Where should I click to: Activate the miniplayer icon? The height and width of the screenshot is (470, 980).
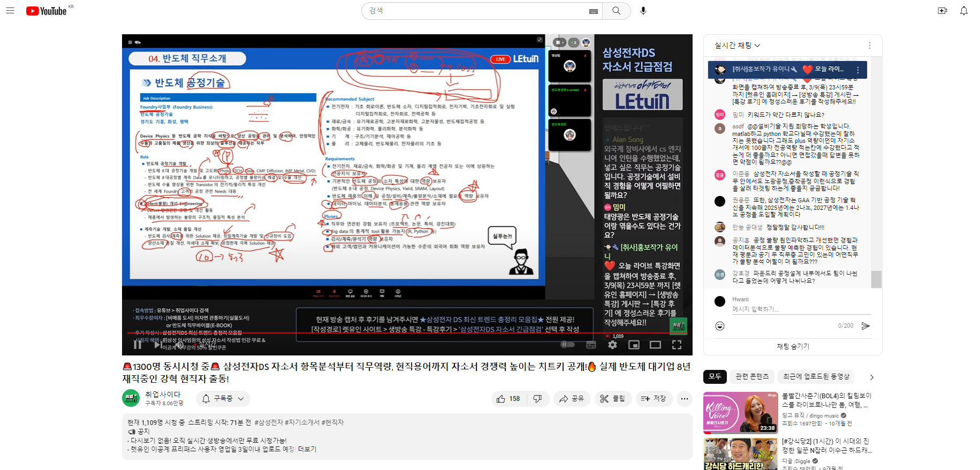click(x=634, y=345)
